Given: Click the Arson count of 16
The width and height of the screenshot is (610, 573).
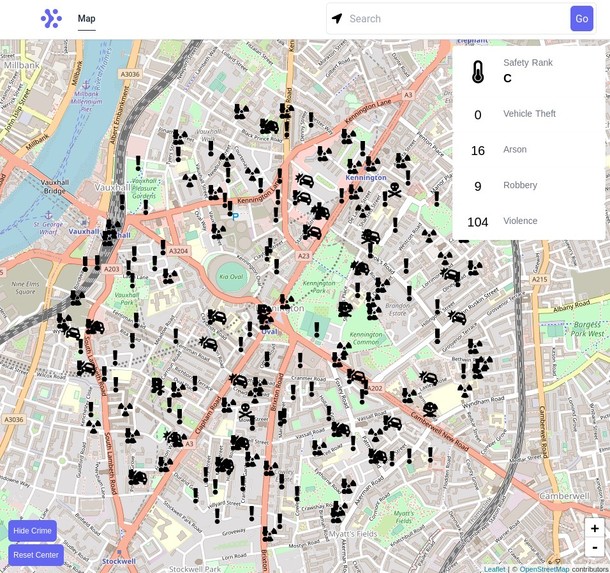Looking at the screenshot, I should pyautogui.click(x=478, y=151).
